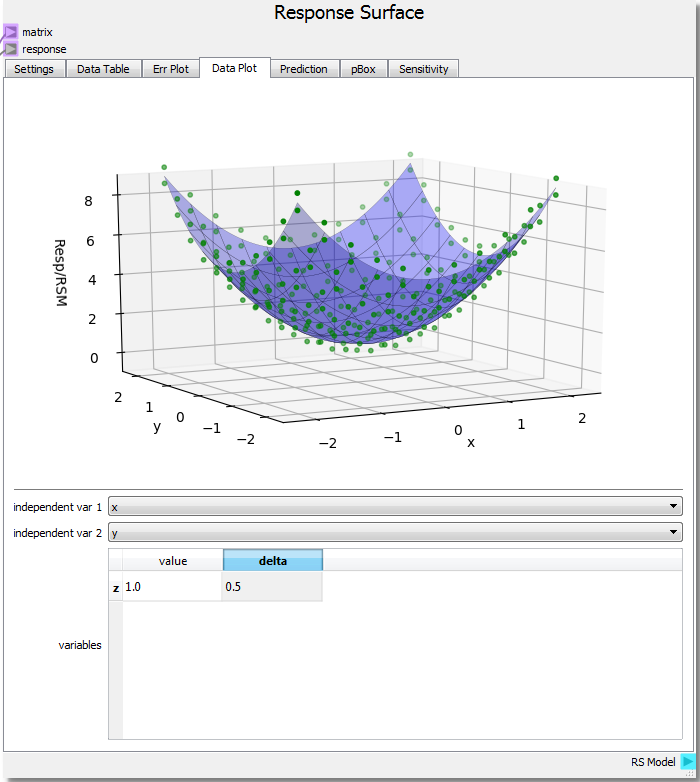Switch to the Data Table tab
Screen dimensions: 700x782
pos(103,69)
